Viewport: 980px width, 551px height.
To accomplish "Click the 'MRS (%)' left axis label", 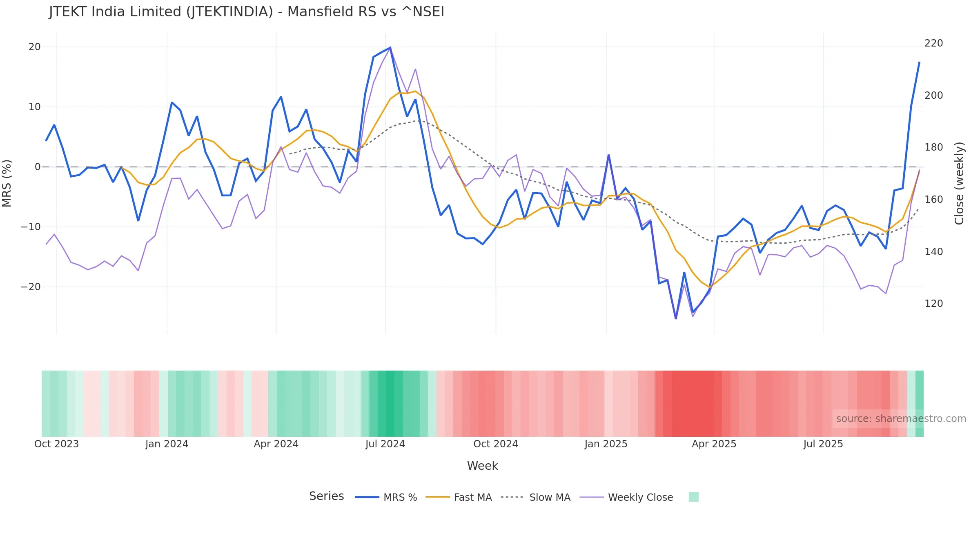I will point(7,183).
